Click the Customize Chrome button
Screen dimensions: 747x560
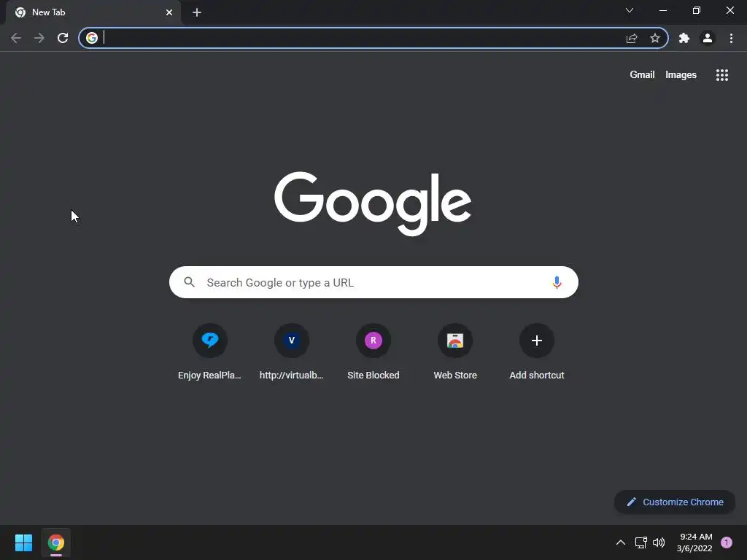pyautogui.click(x=675, y=502)
